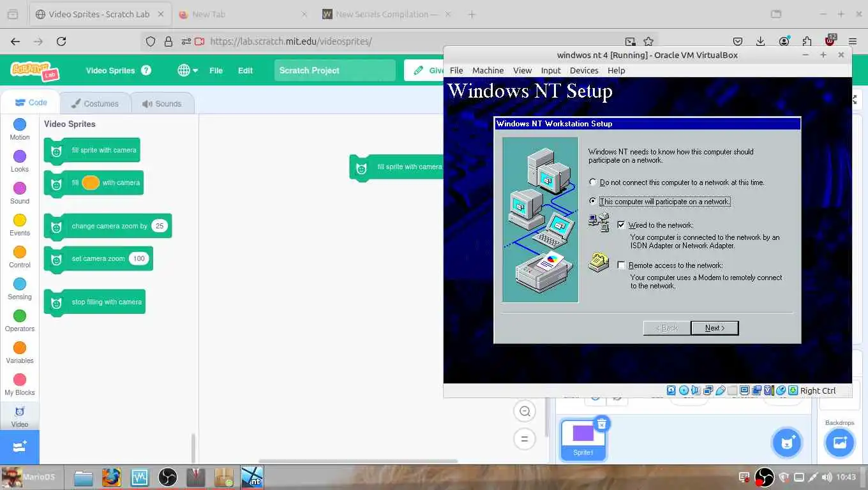The image size is (868, 490).
Task: Select the Sprite1 thumbnail
Action: (x=583, y=440)
